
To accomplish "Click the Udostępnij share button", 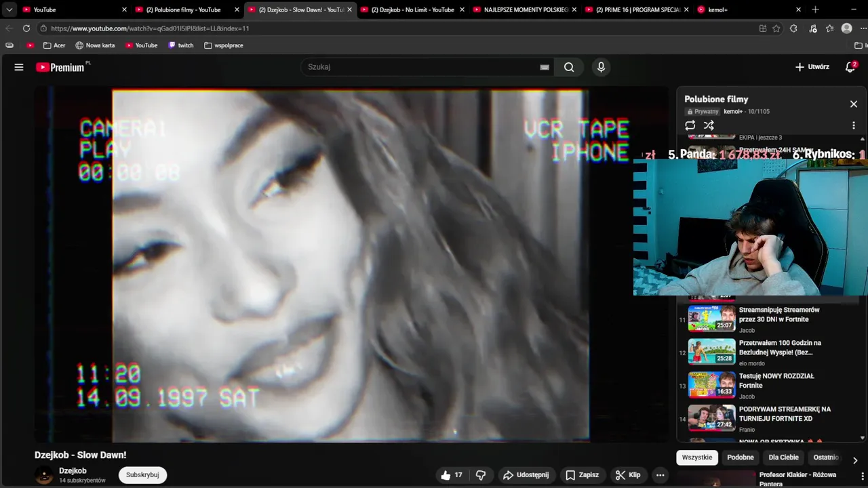I will click(526, 475).
